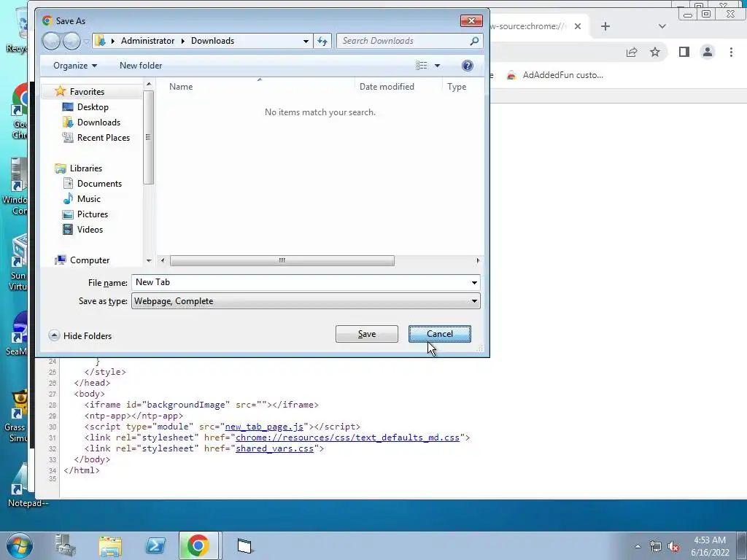Expand the File name dropdown arrow
Image resolution: width=747 pixels, height=560 pixels.
474,283
